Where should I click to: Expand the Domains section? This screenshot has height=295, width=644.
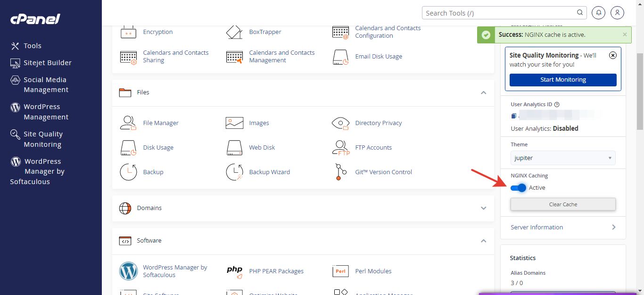click(483, 208)
